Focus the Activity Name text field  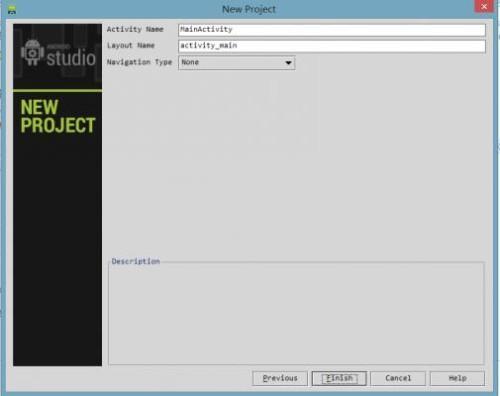(332, 30)
